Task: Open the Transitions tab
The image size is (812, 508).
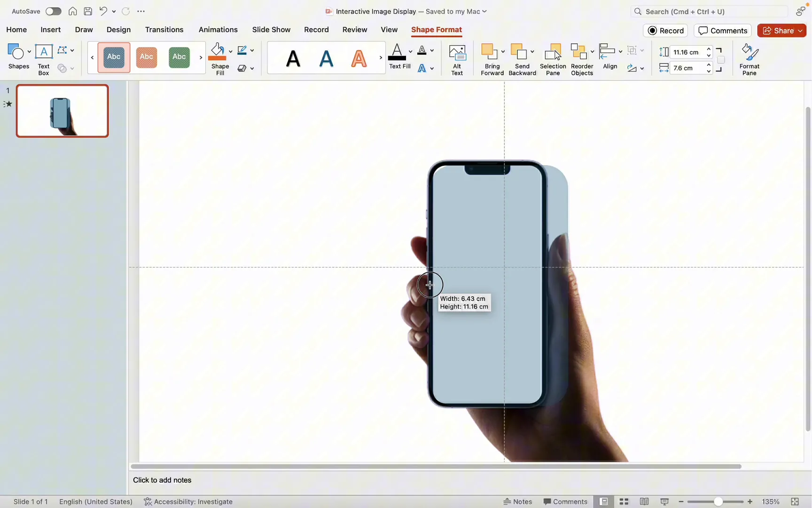Action: [x=164, y=30]
